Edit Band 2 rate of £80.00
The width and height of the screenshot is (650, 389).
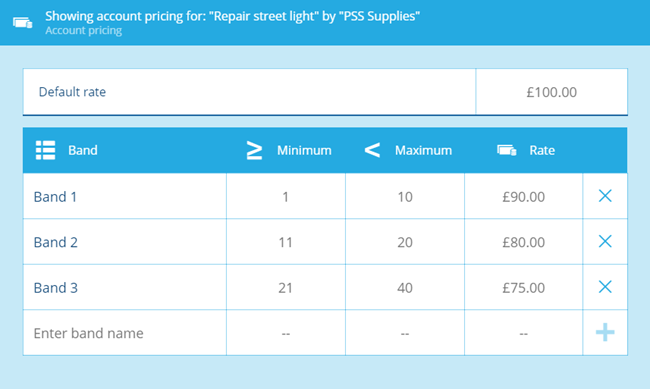[524, 242]
